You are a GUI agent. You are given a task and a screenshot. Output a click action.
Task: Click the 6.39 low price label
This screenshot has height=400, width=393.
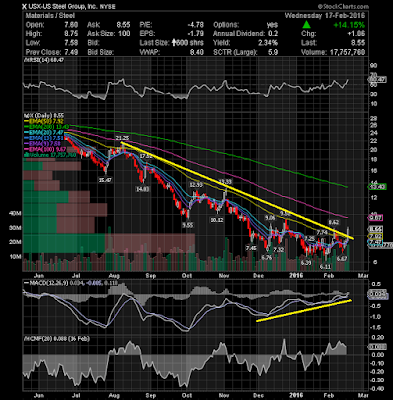point(306,263)
